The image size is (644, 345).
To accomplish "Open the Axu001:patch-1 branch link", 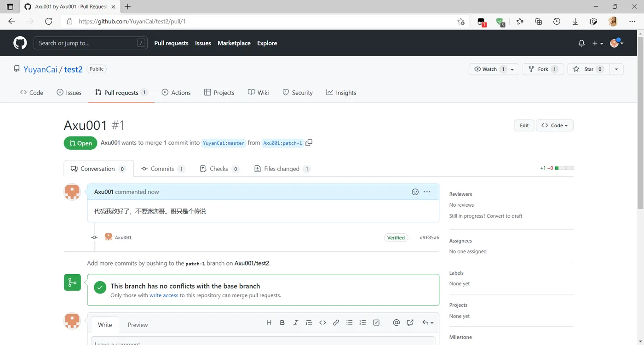I will click(283, 143).
